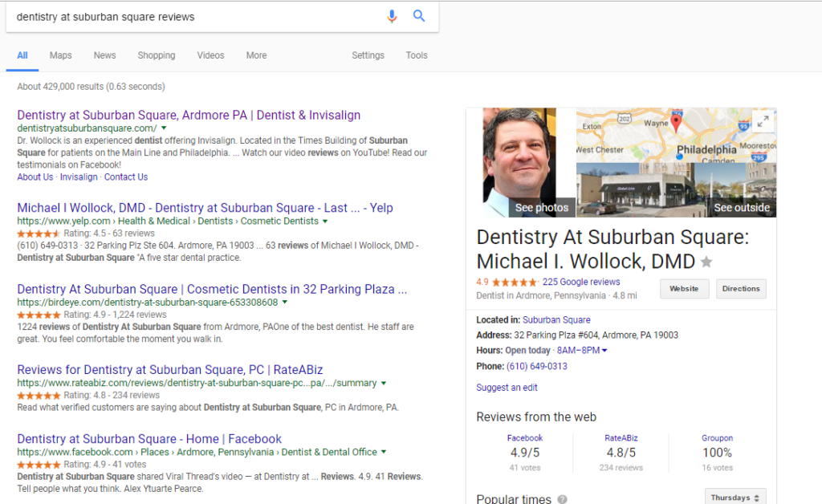Click the Website button

coord(684,289)
